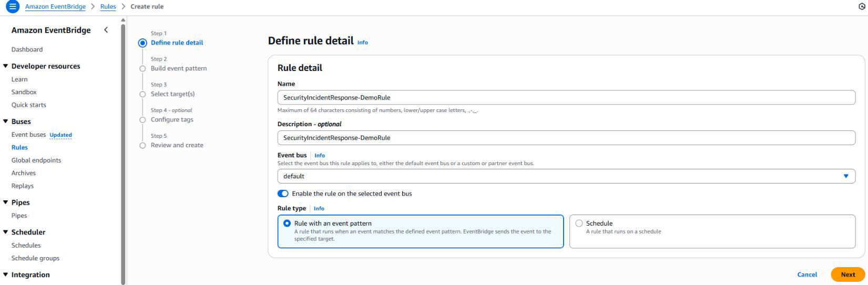Click the Next button
The height and width of the screenshot is (285, 868).
click(x=847, y=274)
